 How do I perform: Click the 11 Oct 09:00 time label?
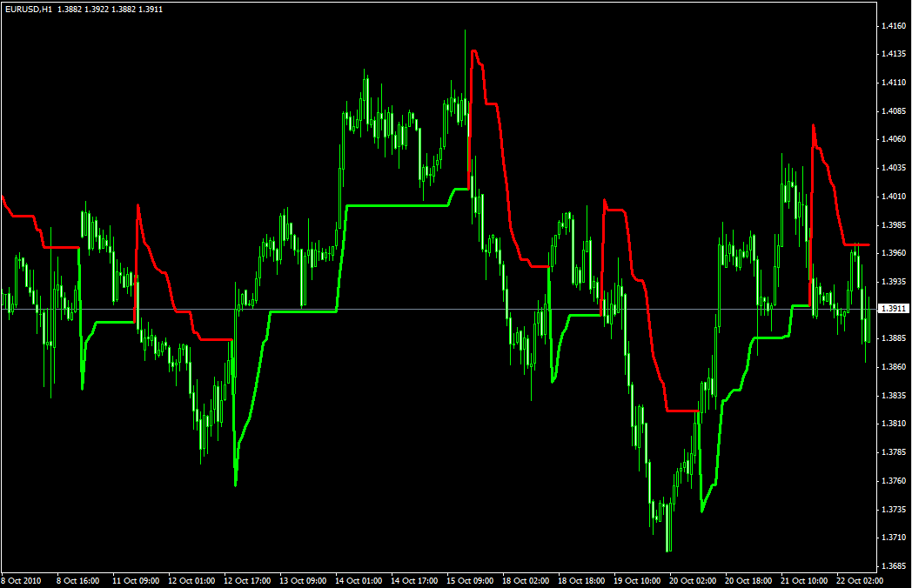136,580
